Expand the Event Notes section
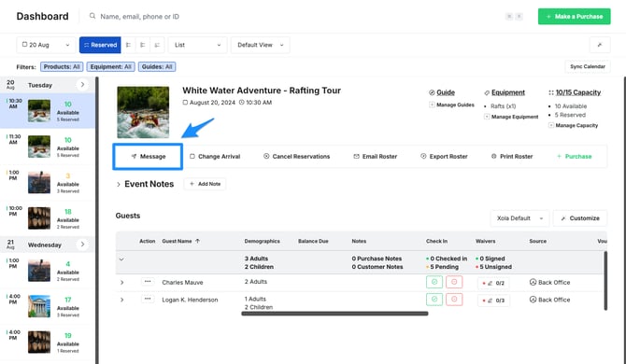The height and width of the screenshot is (364, 626). [118, 184]
